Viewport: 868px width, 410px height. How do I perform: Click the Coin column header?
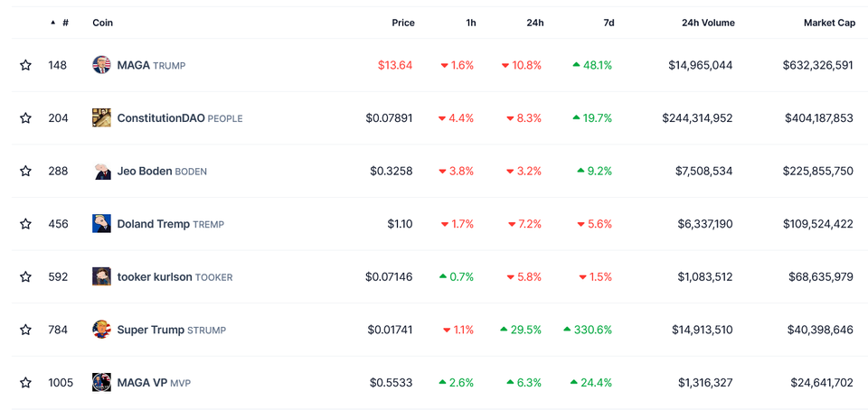click(x=103, y=23)
